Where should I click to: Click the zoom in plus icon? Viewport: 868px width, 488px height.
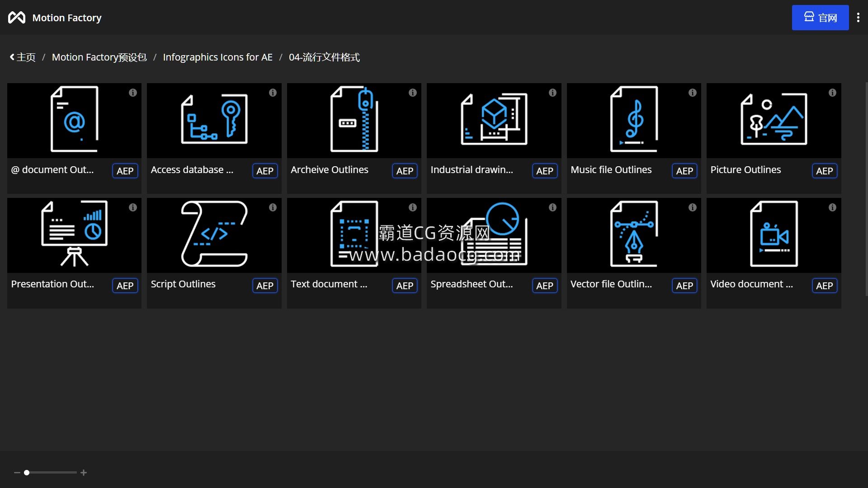pyautogui.click(x=84, y=473)
